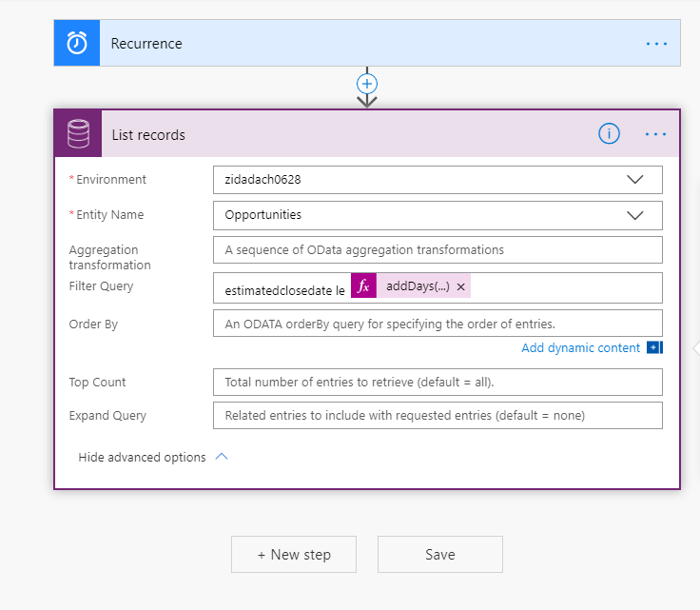Open the Entity Name dropdown arrow
This screenshot has height=610, width=700.
634,215
